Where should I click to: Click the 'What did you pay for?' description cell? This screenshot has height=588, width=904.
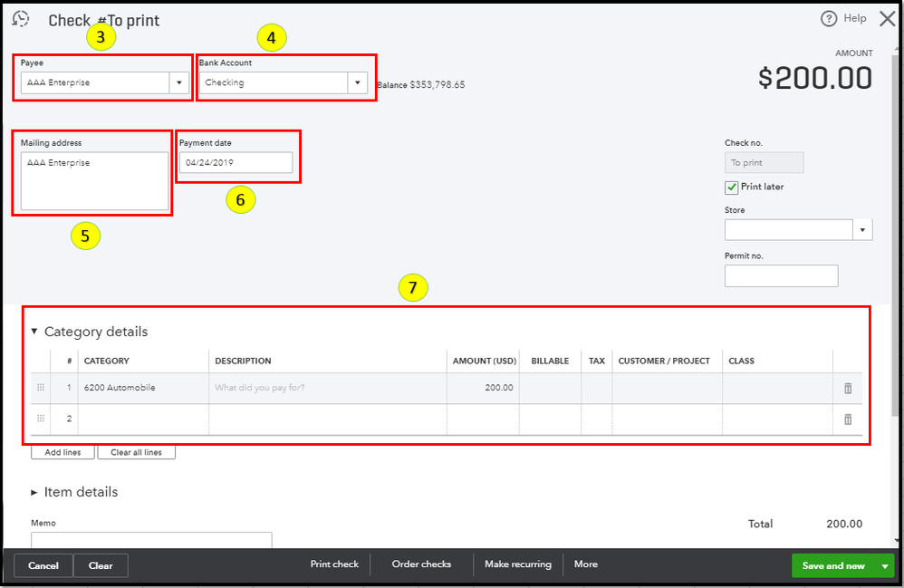click(328, 388)
